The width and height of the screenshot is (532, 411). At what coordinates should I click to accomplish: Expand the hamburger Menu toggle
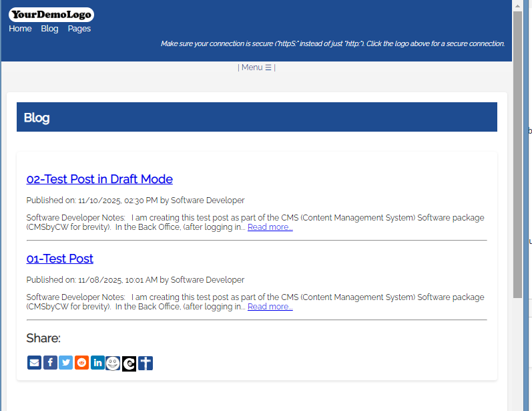pyautogui.click(x=256, y=67)
